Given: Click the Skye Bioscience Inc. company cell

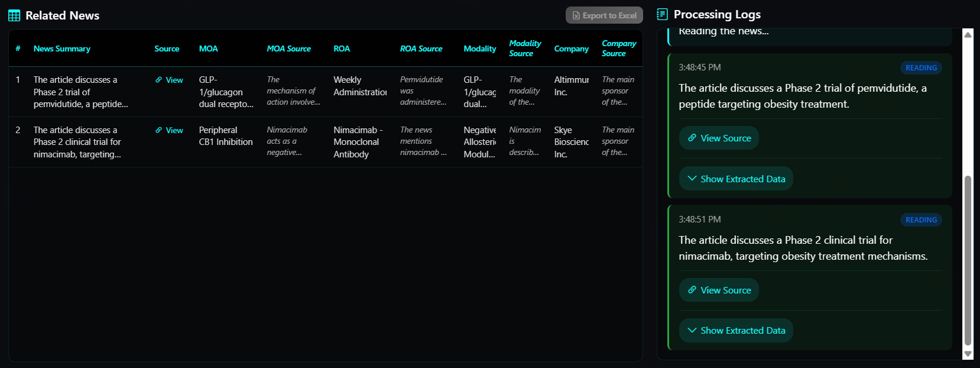Looking at the screenshot, I should pyautogui.click(x=572, y=142).
